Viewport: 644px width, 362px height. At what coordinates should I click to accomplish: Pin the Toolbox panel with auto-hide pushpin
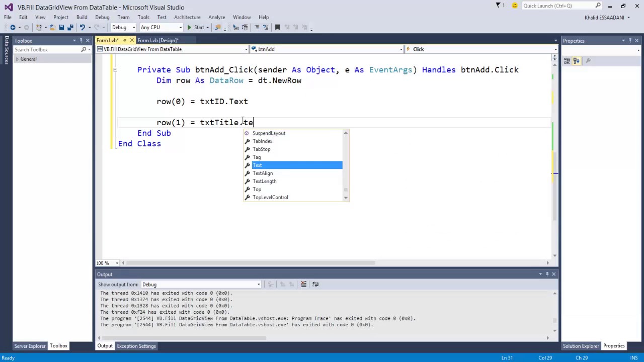point(80,41)
